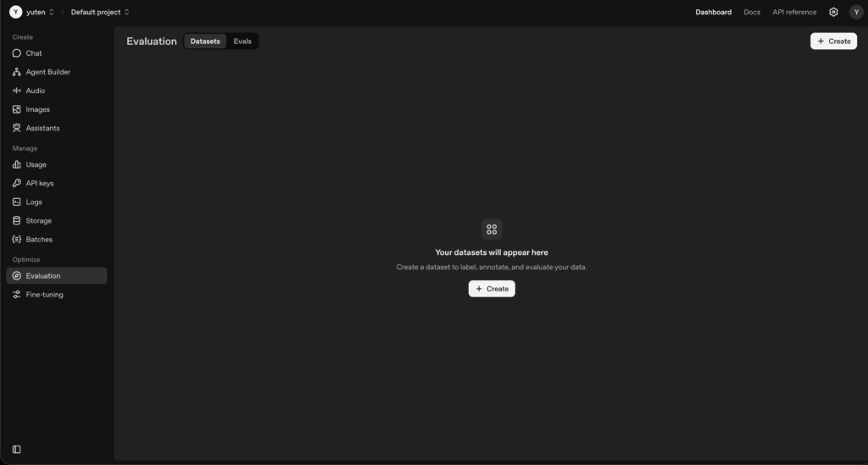Image resolution: width=868 pixels, height=465 pixels.
Task: Click the settings gear icon
Action: pyautogui.click(x=833, y=12)
